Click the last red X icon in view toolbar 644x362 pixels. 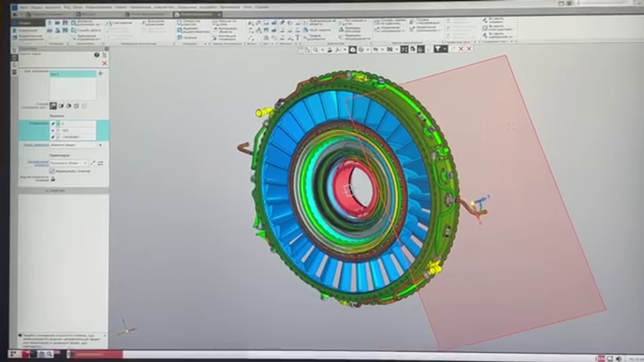click(469, 49)
